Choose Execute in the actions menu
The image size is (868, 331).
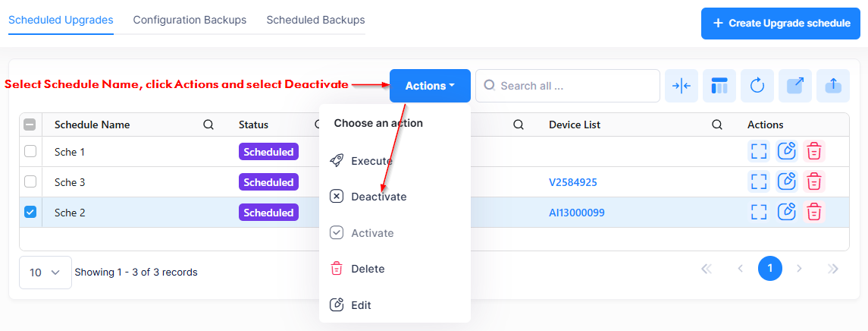click(x=371, y=161)
